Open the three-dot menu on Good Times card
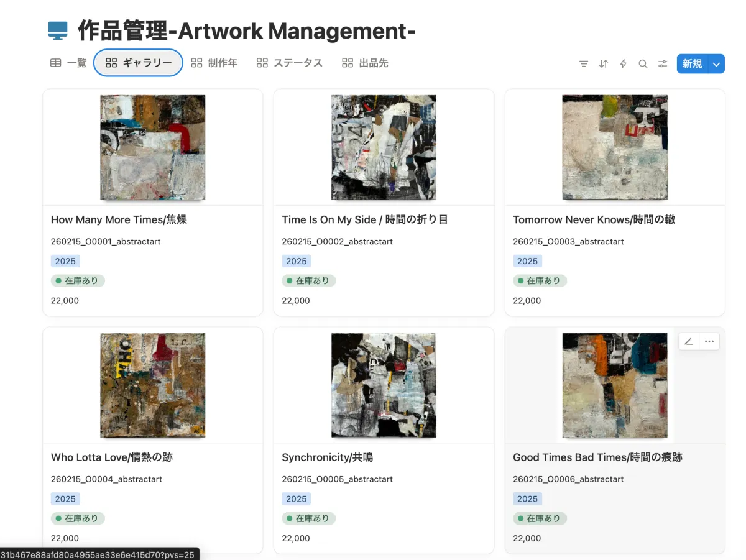The image size is (746, 560). pyautogui.click(x=709, y=341)
